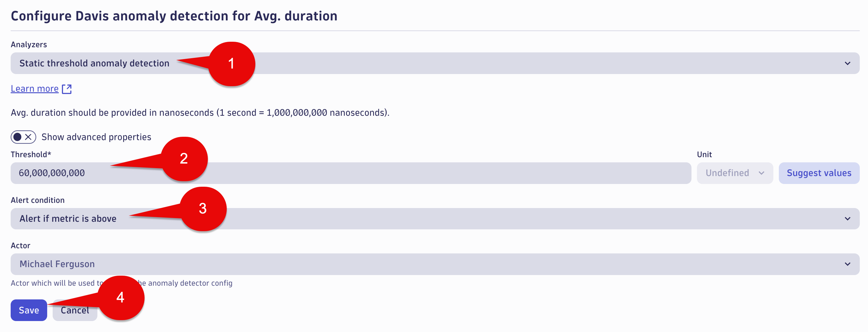The image size is (868, 332).
Task: Click the chevron arrow on the Analyzers field
Action: tap(847, 63)
